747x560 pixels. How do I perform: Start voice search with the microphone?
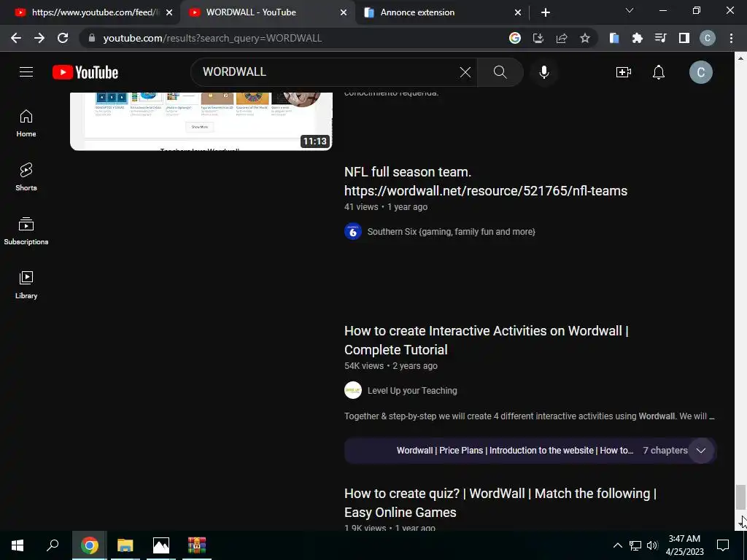[544, 72]
